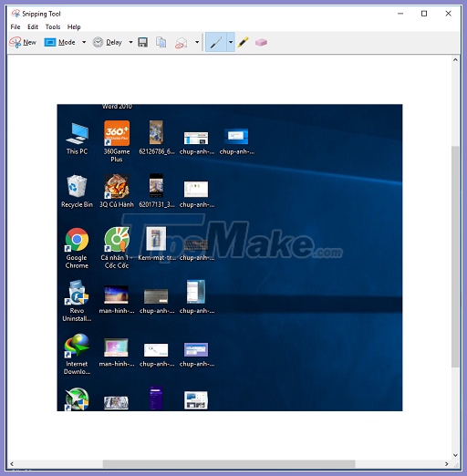Click vertical scrollbar down arrow

[455, 455]
